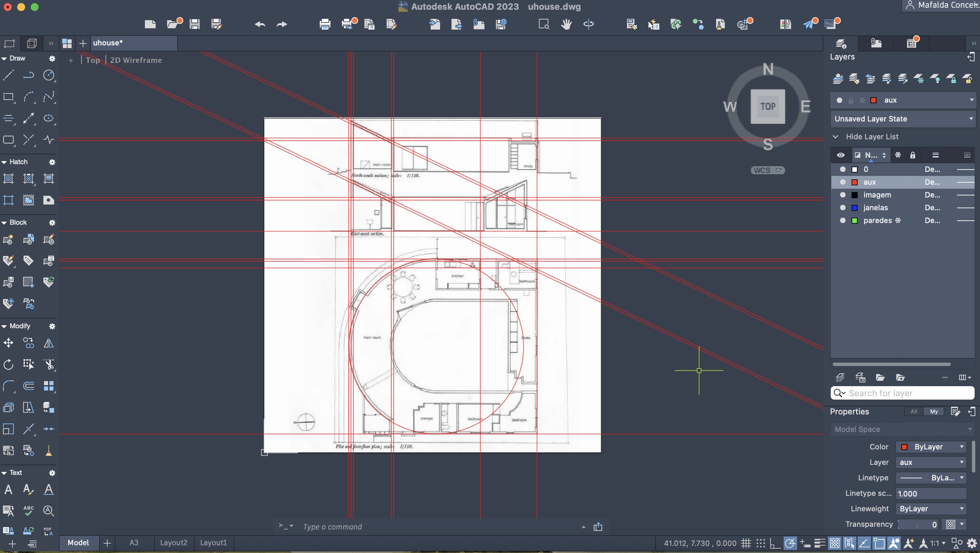
Task: Toggle visibility of paredes layer
Action: click(842, 221)
